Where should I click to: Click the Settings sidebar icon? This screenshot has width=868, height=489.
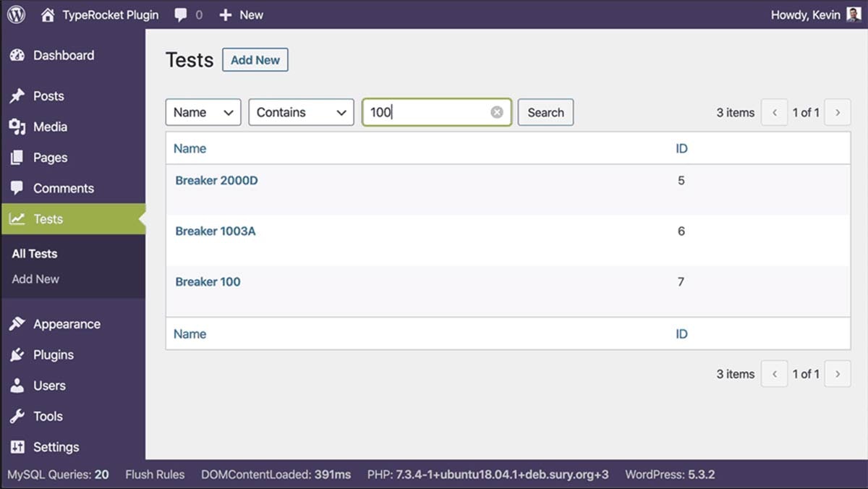tap(17, 447)
